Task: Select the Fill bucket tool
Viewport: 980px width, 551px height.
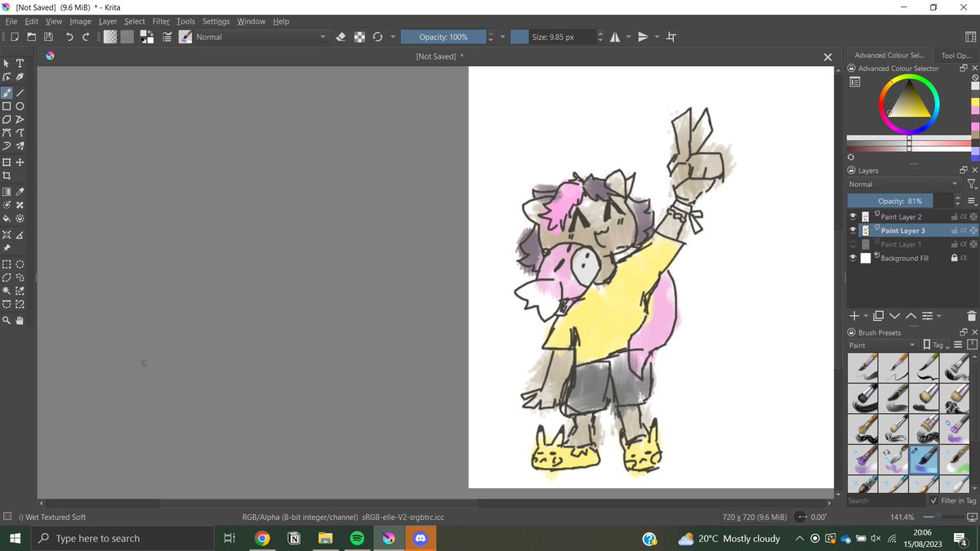Action: click(x=7, y=219)
